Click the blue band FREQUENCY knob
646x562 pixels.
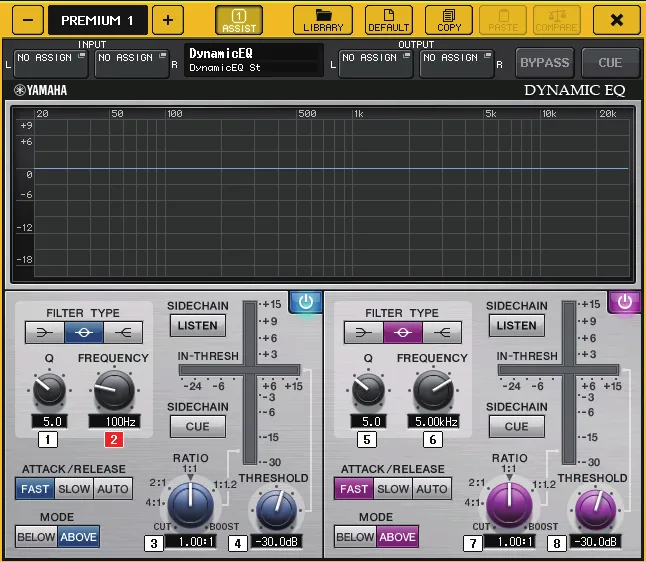[114, 390]
